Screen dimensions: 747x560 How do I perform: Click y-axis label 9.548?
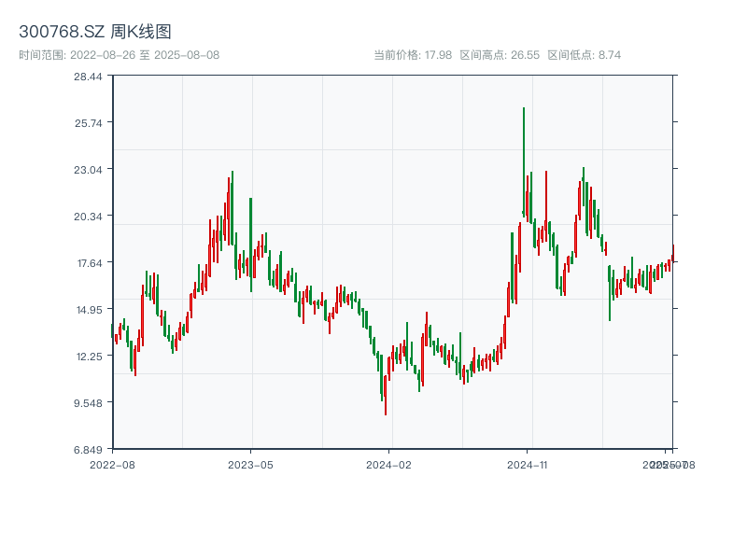pyautogui.click(x=88, y=403)
